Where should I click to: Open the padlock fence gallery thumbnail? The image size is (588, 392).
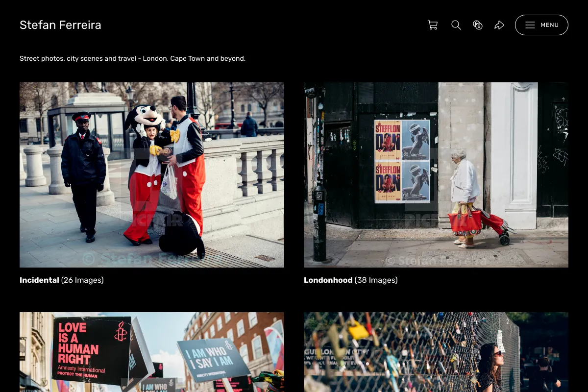436,352
